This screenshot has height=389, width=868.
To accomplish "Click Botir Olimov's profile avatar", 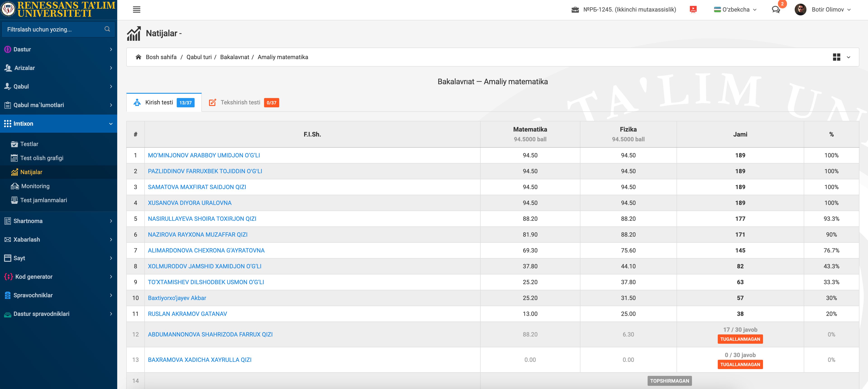I will point(800,10).
